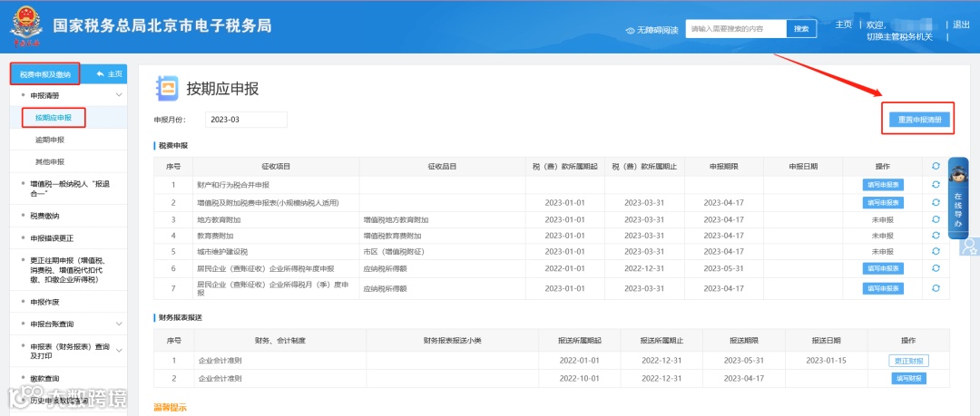Click the 按期应申报 page title icon
980x416 pixels.
tap(167, 88)
